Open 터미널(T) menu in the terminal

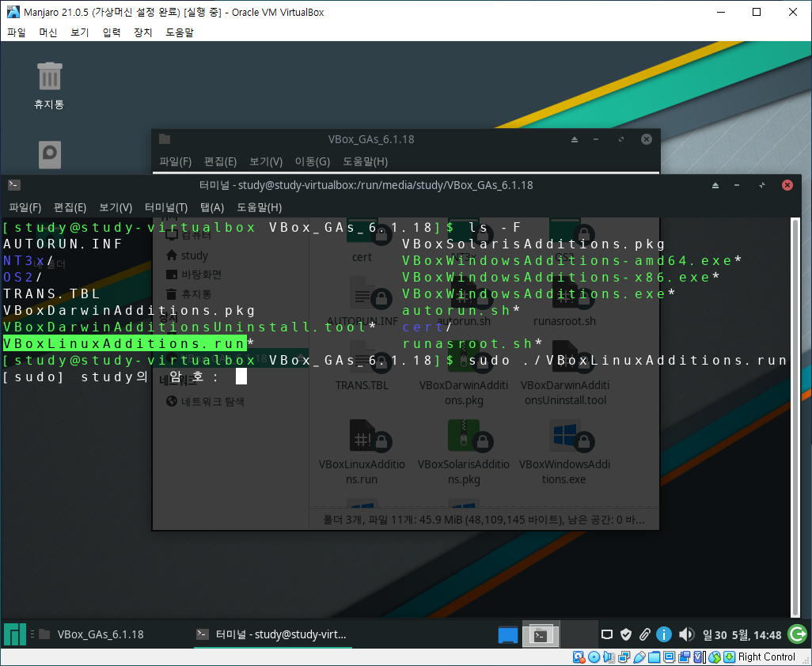coord(165,207)
